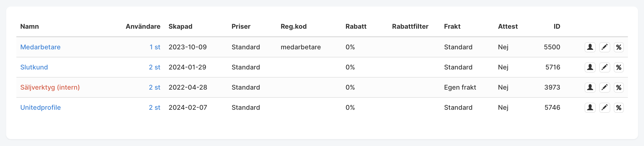Screen dimensions: 644x146
Task: Open the Slutkund group link
Action: 34,67
